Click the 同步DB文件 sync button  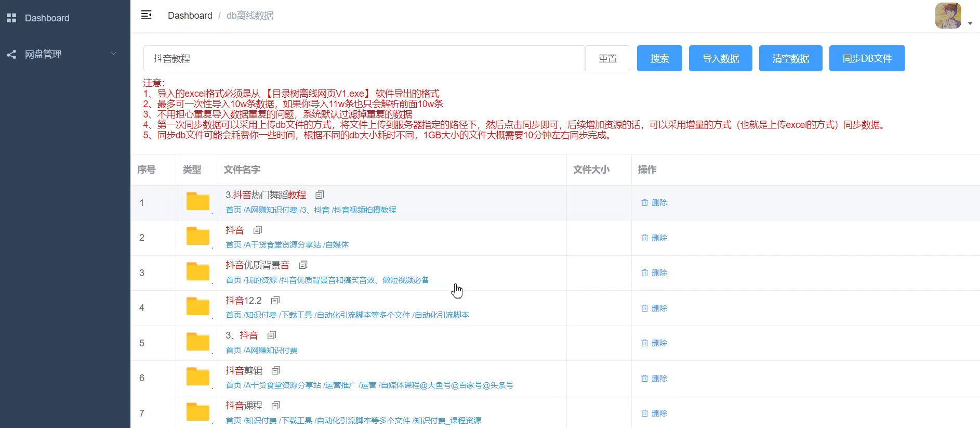click(867, 58)
